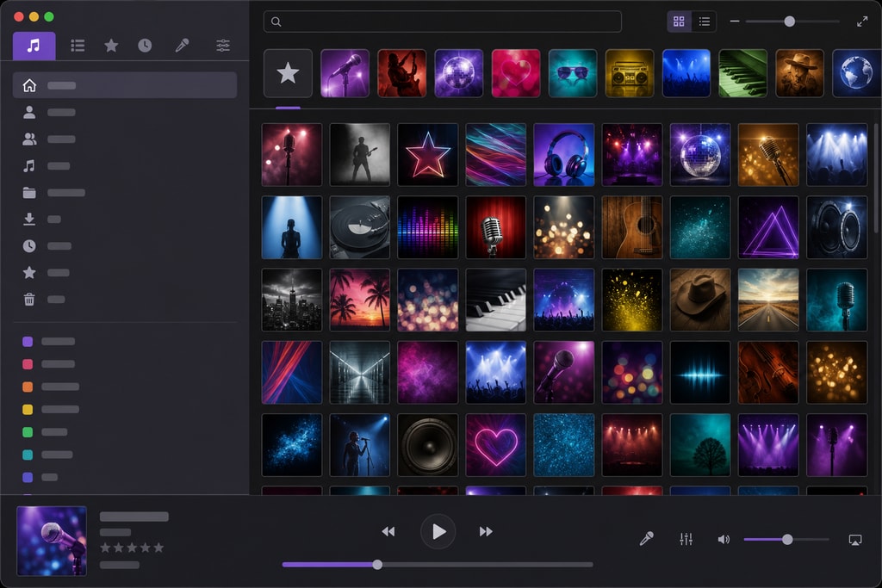The height and width of the screenshot is (588, 882).
Task: Open the lone tree teal album
Action: (x=699, y=444)
